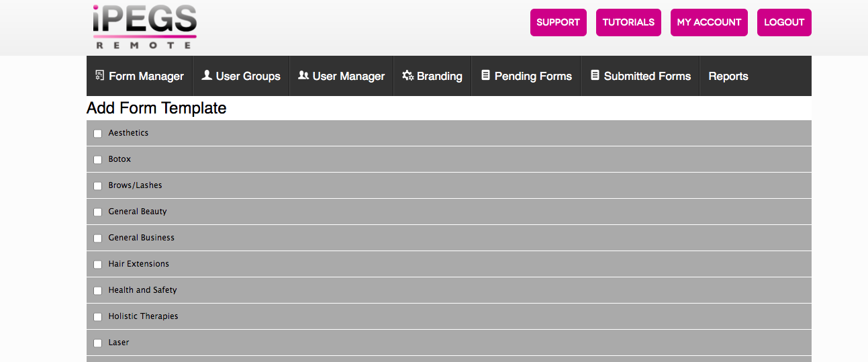Click the Health and Safety label text
Screen dimensions: 868x362
142,290
